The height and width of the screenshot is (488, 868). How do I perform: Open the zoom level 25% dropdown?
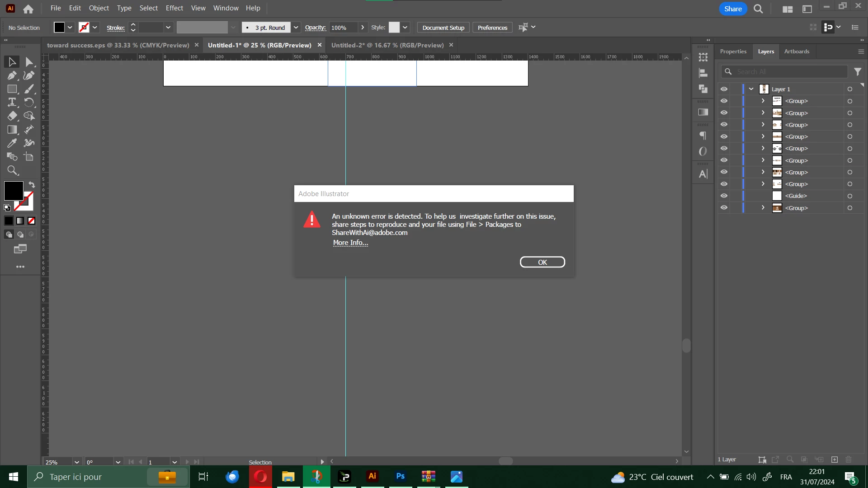(77, 462)
